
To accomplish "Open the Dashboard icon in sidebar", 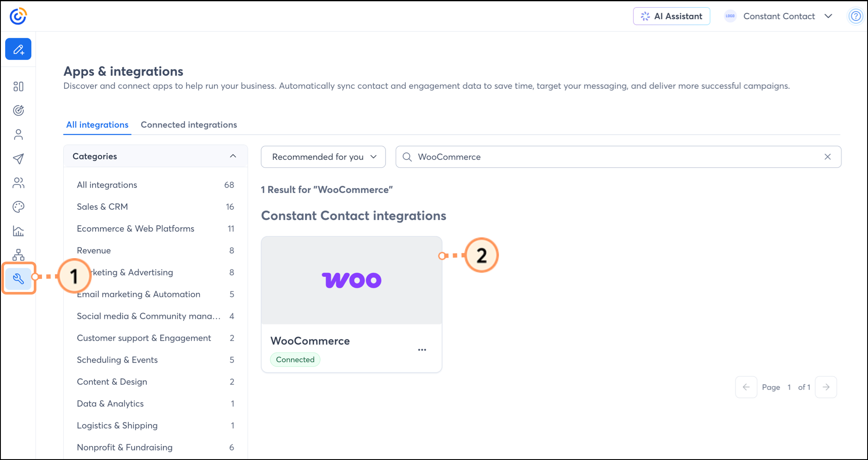I will [18, 86].
